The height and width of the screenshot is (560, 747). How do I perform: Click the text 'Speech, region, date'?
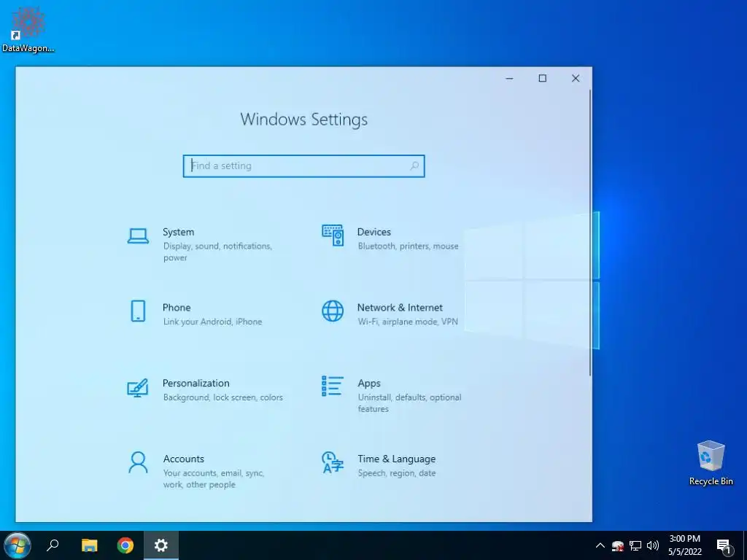[397, 472]
